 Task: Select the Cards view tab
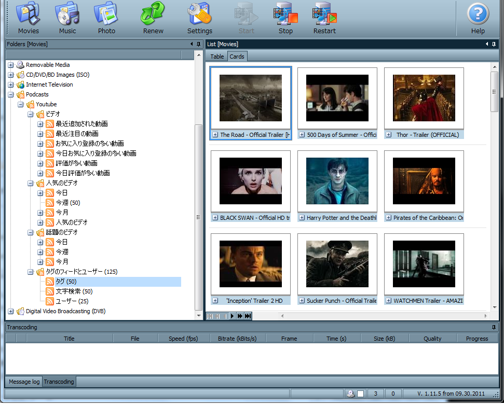coord(237,57)
